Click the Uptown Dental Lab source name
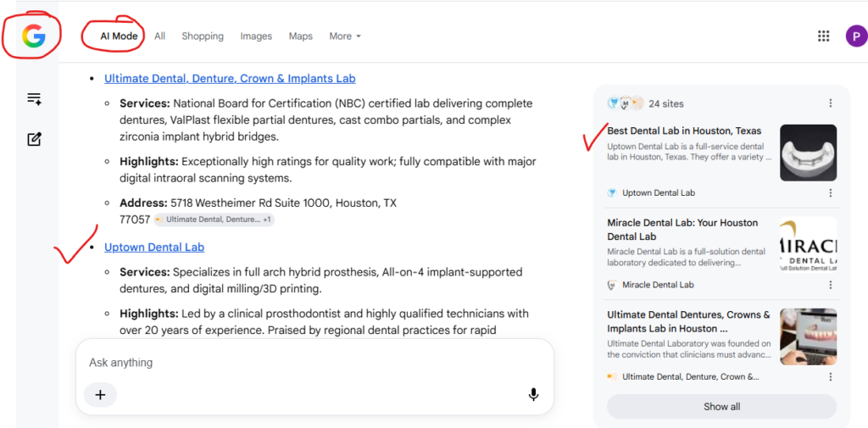This screenshot has width=868, height=428. tap(659, 192)
